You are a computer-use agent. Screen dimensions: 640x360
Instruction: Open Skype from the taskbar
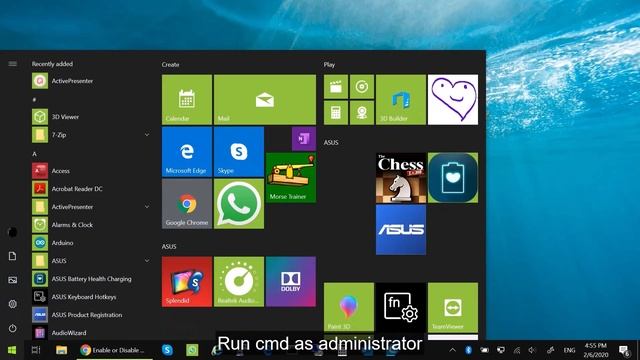[x=167, y=350]
